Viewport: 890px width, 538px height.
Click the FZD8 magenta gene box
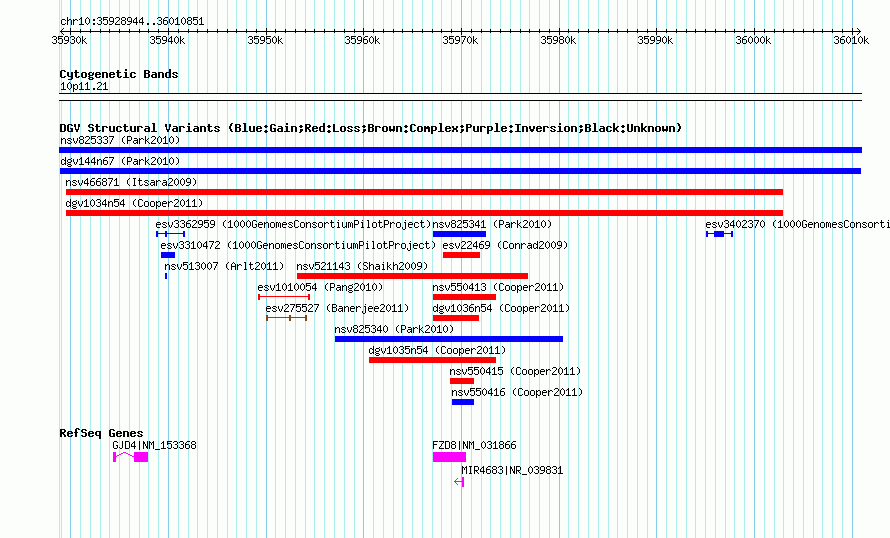coord(450,457)
